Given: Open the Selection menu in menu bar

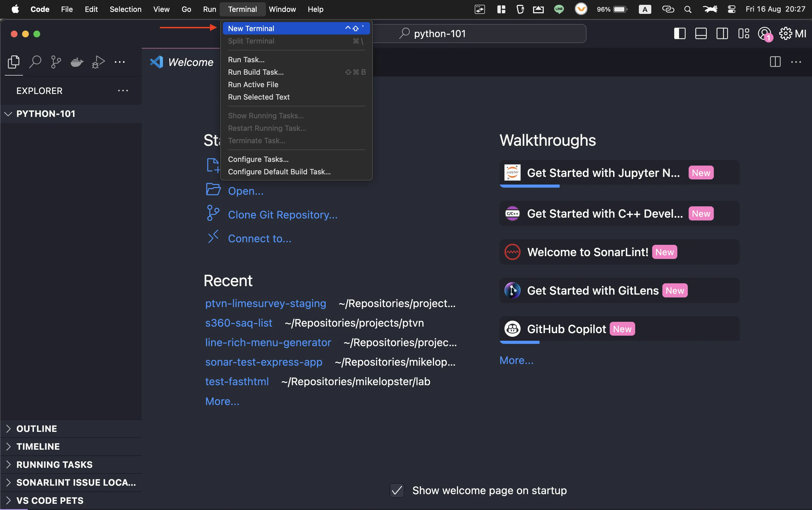Looking at the screenshot, I should 125,9.
